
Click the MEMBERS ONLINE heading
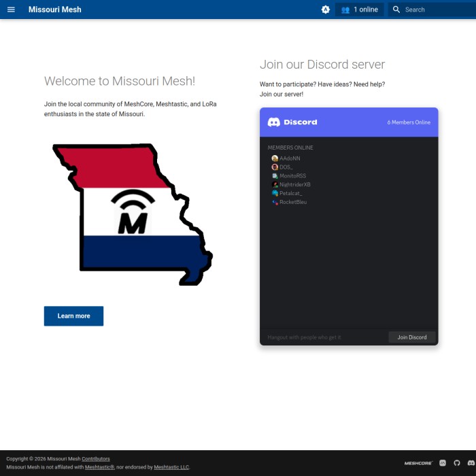click(290, 148)
